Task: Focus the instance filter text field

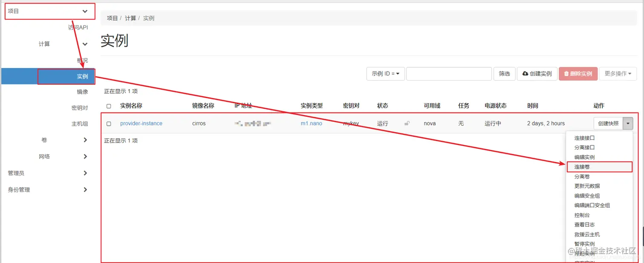Action: (449, 74)
